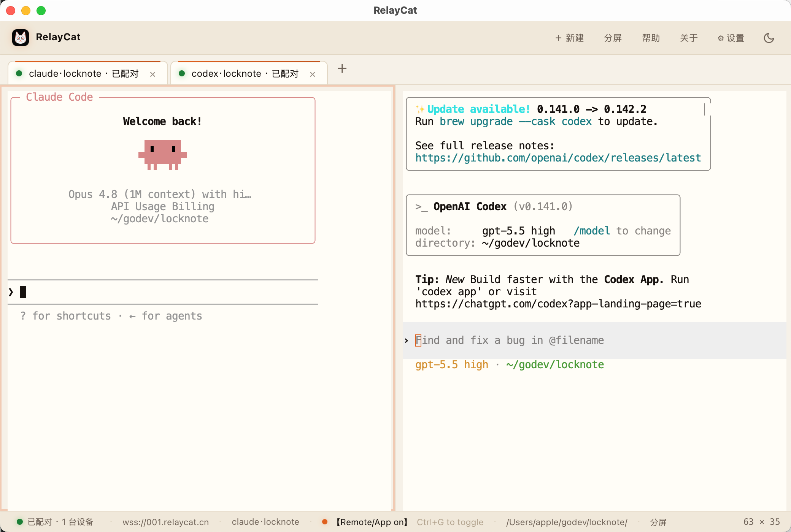Click the green status dot on claude tab
Image resolution: width=791 pixels, height=532 pixels.
(x=19, y=73)
